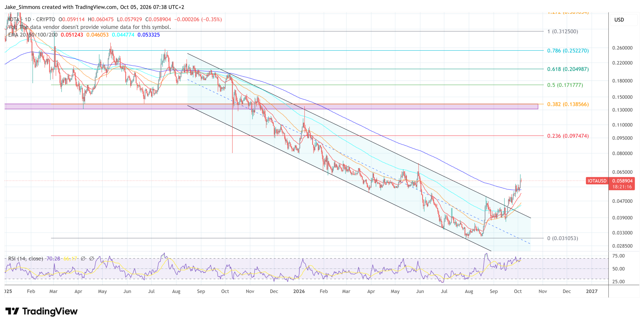Open the EMA 20/50/100/200 indicator legend
Screen dimensions: 644x325
(x=33, y=35)
